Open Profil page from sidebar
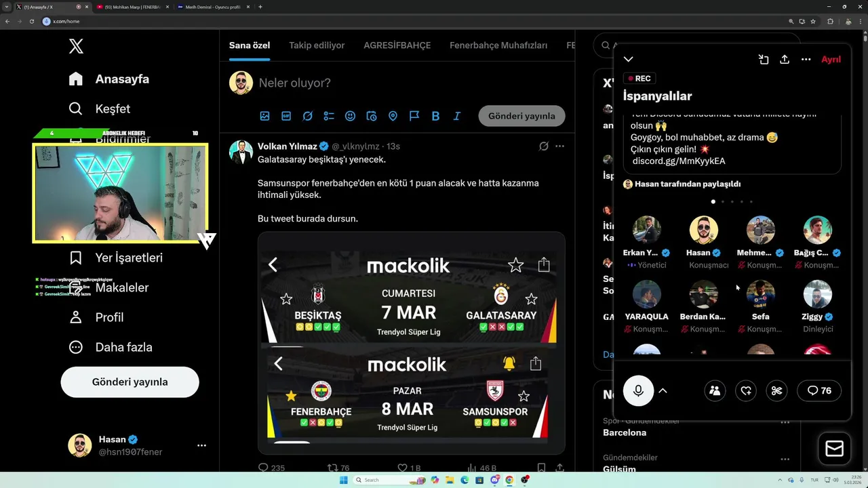This screenshot has height=488, width=868. click(96, 317)
